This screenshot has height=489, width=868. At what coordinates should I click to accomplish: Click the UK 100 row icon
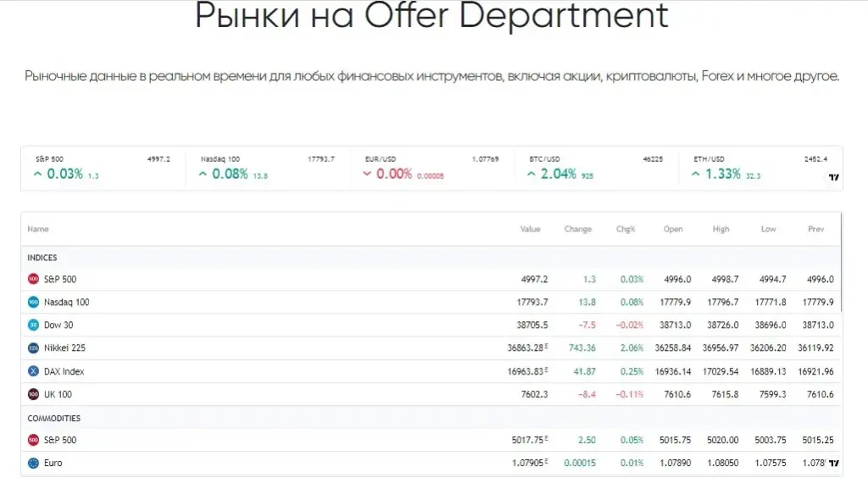(33, 394)
